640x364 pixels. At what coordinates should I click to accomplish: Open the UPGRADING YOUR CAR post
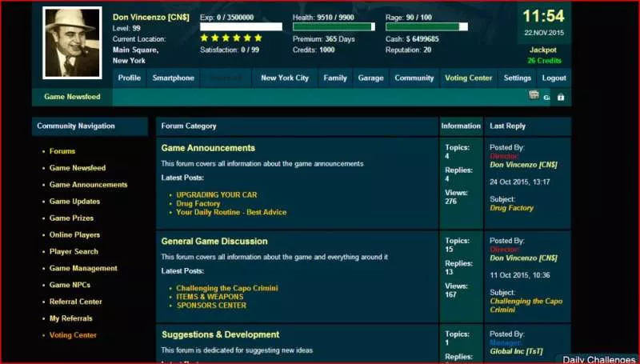click(x=217, y=194)
